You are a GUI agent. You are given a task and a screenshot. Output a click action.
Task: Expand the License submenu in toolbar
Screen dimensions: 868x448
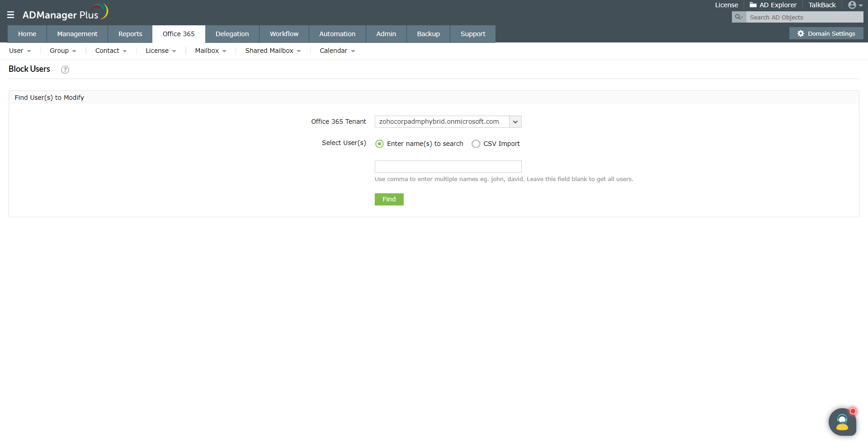pos(161,51)
